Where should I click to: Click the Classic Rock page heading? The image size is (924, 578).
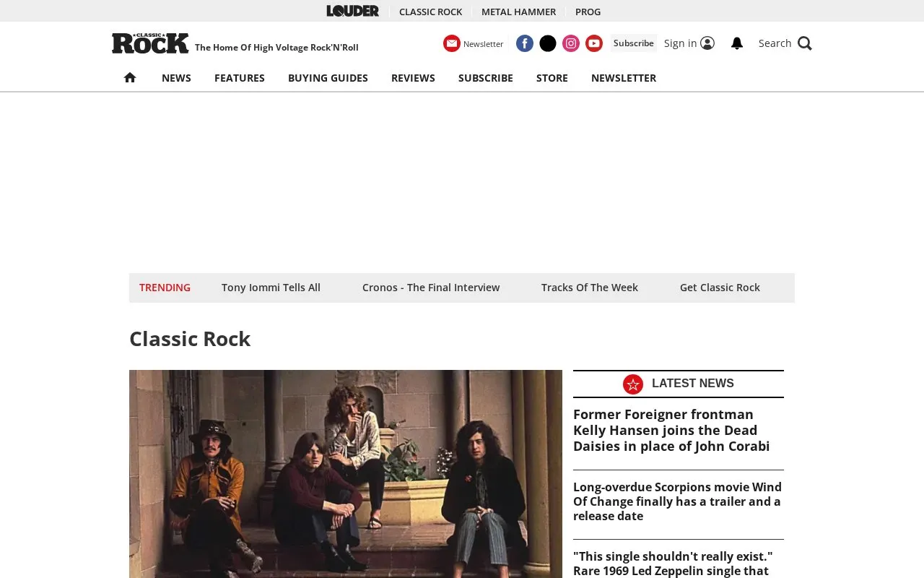190,339
